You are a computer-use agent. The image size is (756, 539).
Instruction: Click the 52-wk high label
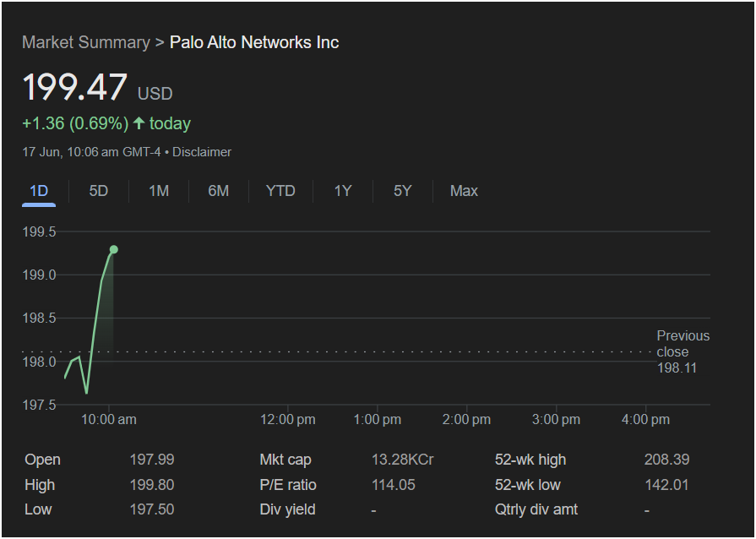(x=530, y=460)
